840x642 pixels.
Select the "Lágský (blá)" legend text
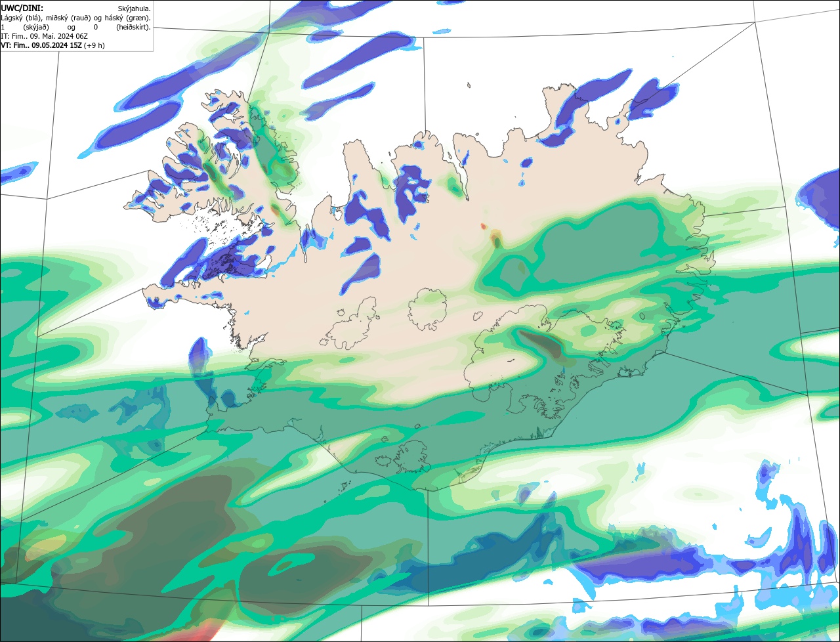(20, 18)
